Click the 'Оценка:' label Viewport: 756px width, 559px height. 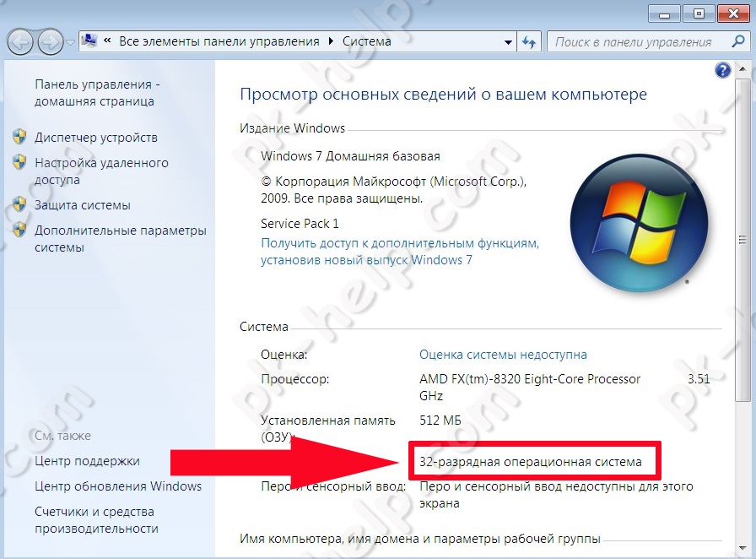click(283, 355)
